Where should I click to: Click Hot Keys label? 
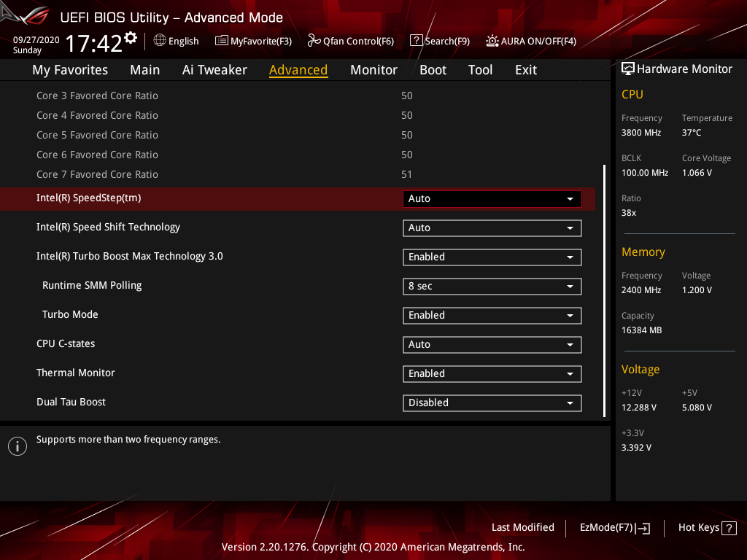(698, 528)
